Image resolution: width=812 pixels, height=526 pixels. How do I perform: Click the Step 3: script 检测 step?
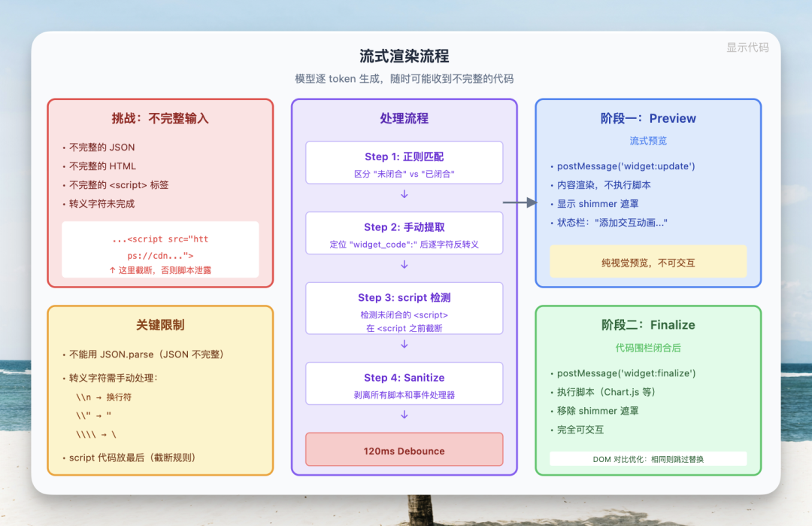(x=404, y=309)
